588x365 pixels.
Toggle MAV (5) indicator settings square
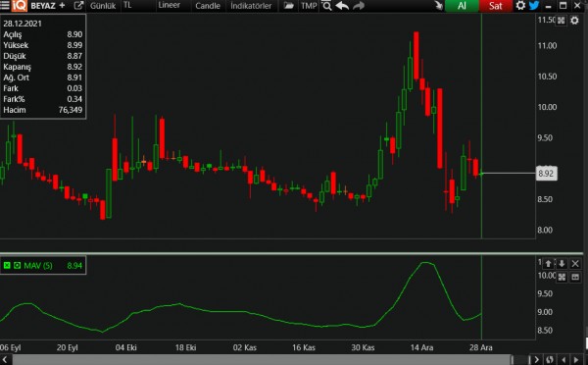click(18, 266)
